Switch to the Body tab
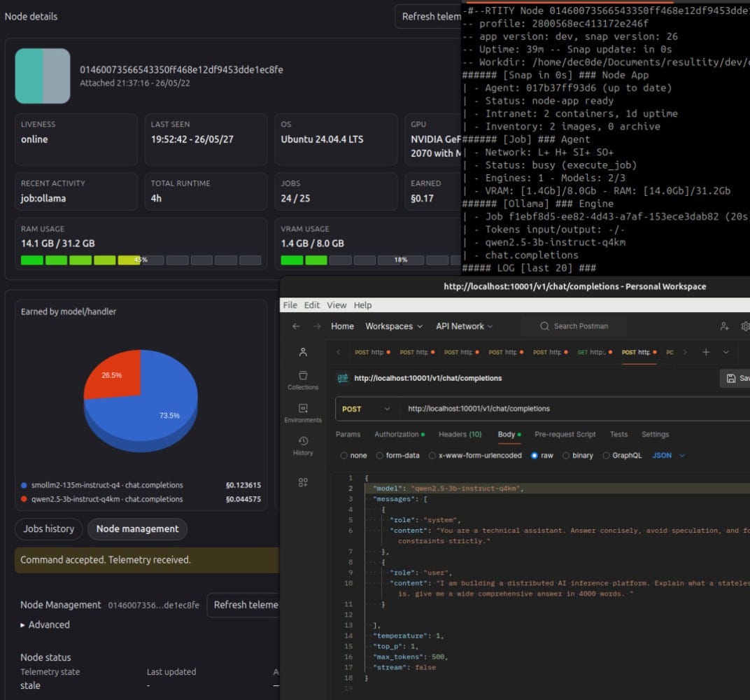 pyautogui.click(x=509, y=435)
